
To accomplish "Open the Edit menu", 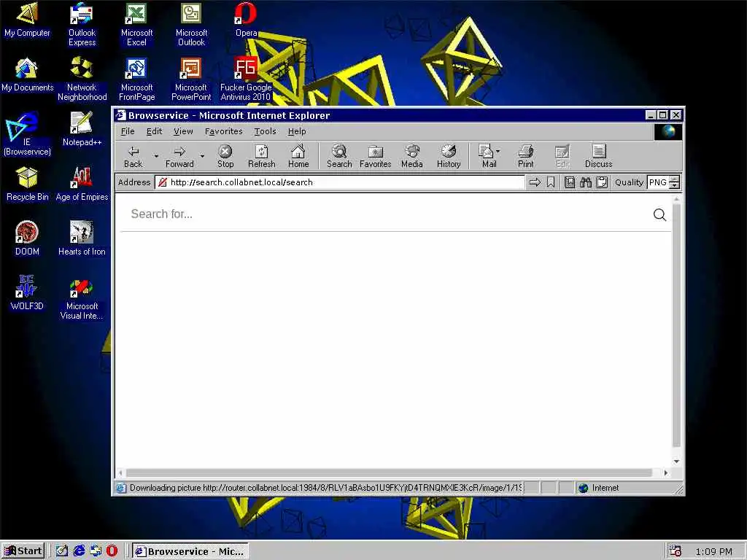I will (x=154, y=131).
